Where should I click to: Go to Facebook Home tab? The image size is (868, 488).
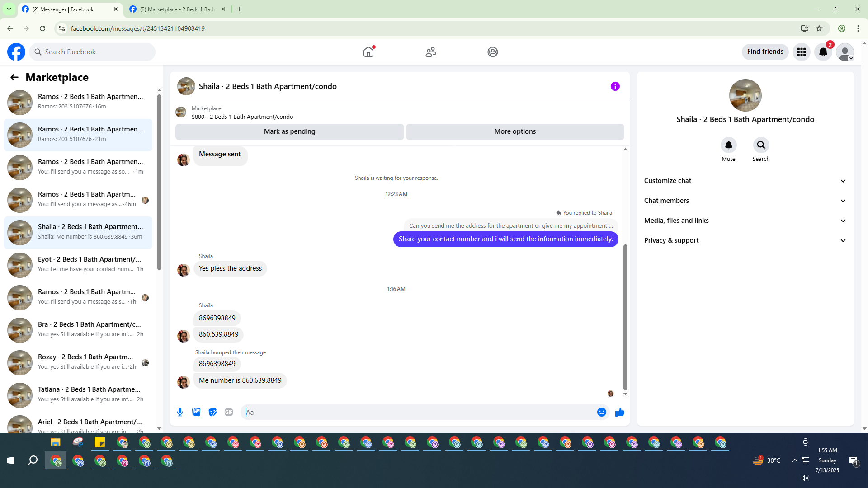coord(368,52)
